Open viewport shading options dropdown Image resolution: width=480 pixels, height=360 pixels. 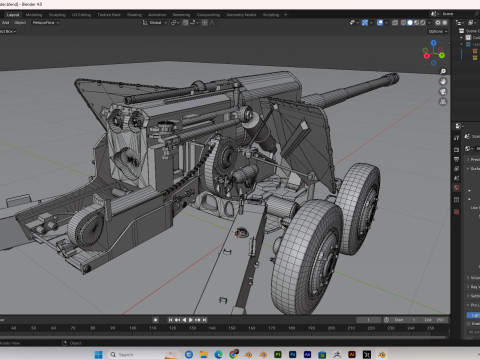[x=429, y=23]
